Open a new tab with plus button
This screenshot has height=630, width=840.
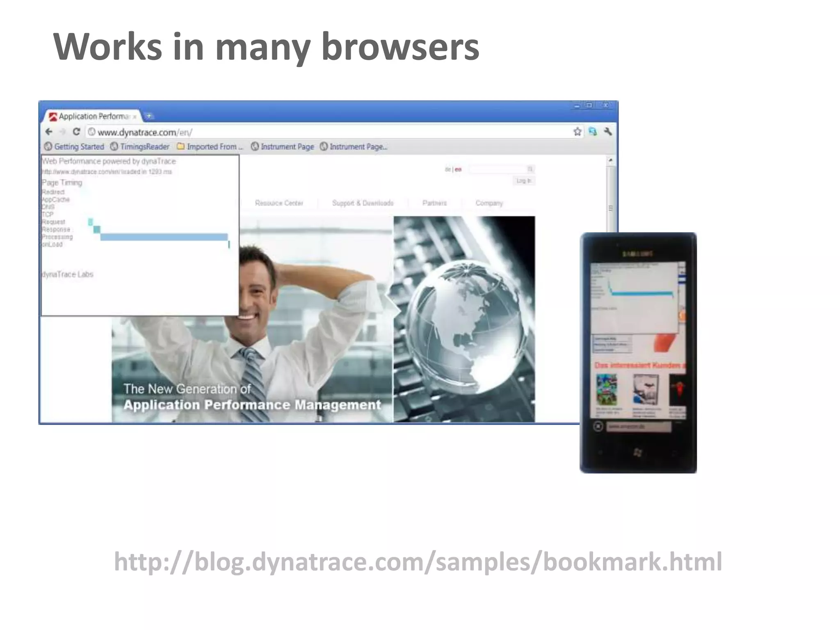tap(149, 116)
